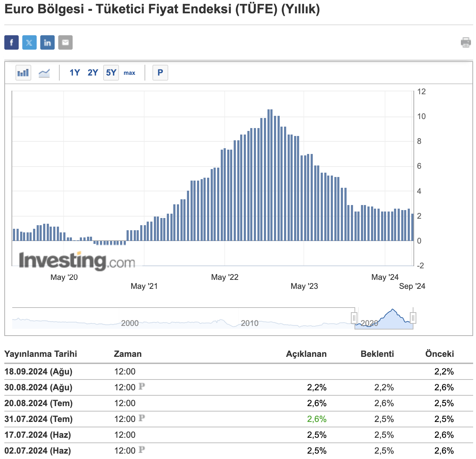Screen dimensions: 476x459
Task: Switch chart to line view
Action: 44,73
